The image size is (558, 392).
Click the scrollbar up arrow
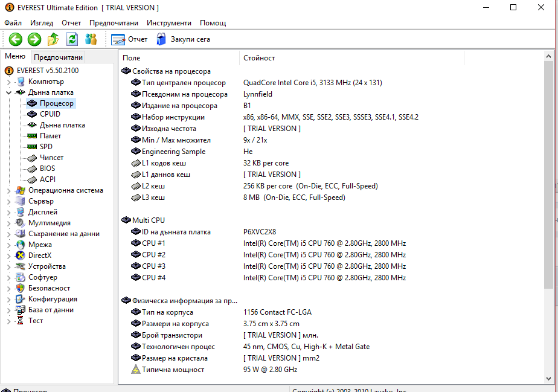(548, 56)
